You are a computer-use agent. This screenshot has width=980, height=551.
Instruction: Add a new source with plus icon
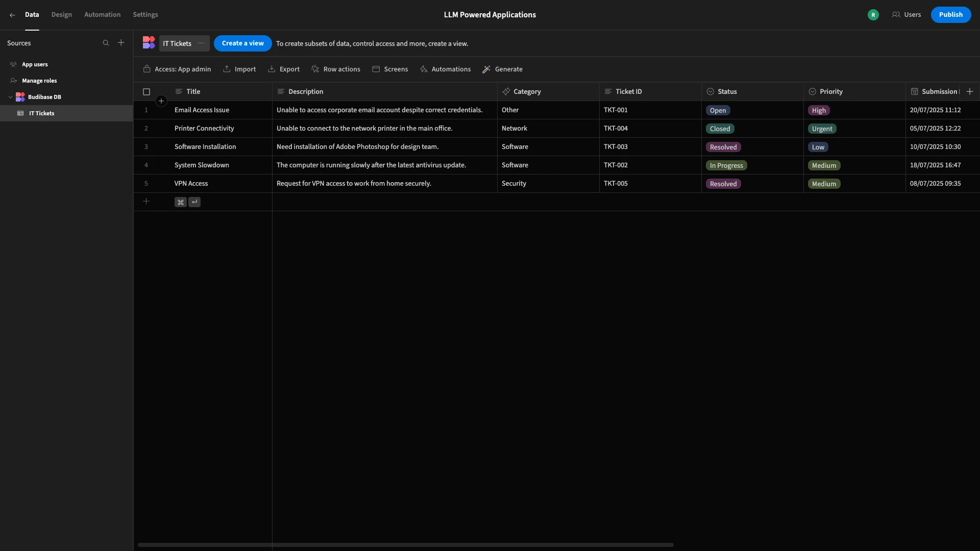(x=121, y=43)
